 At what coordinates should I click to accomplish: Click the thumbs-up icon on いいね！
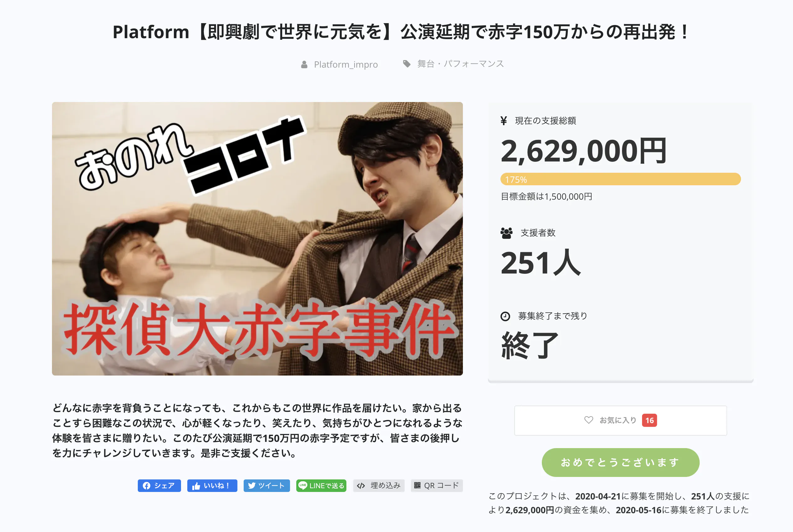[x=196, y=485]
